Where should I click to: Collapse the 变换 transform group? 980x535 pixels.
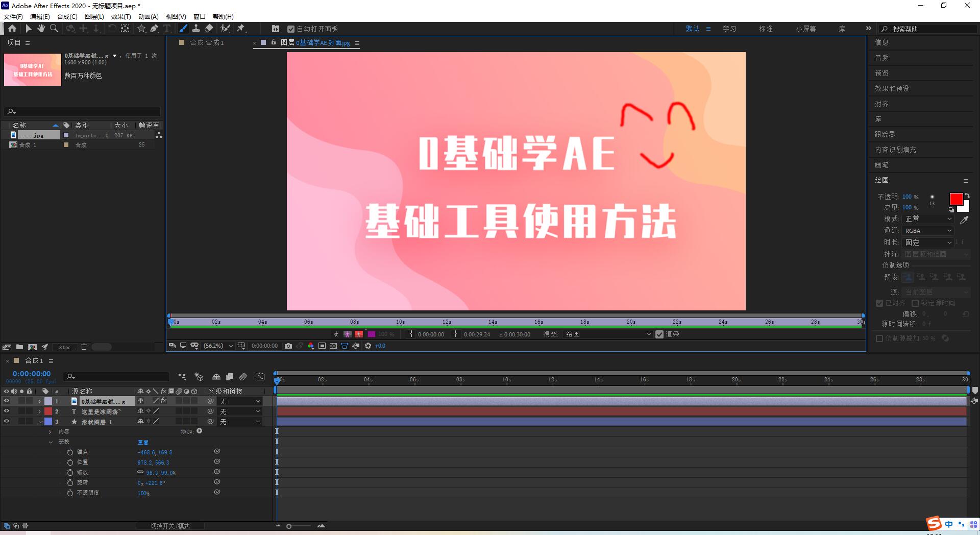(x=50, y=442)
